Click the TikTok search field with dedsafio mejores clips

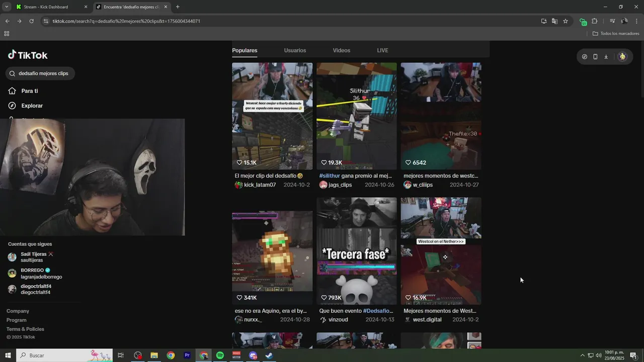[x=40, y=73]
